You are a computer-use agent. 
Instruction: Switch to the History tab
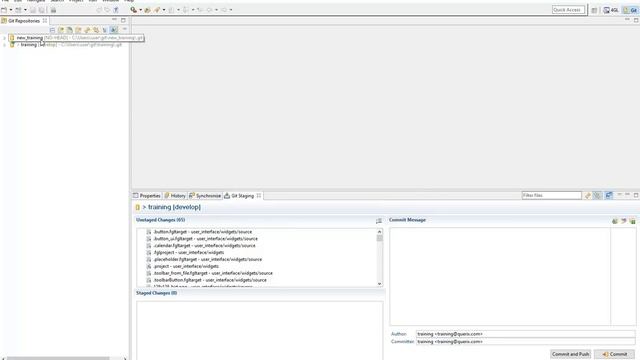pos(175,196)
